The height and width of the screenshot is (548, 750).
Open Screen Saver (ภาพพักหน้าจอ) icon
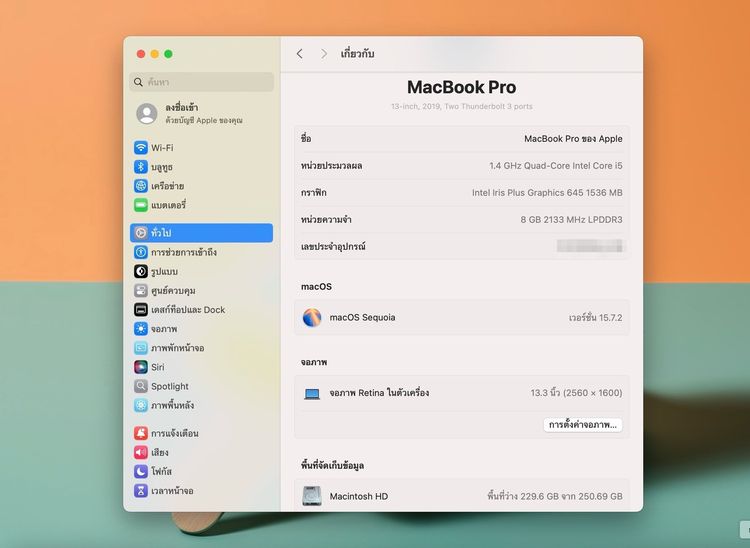[141, 348]
